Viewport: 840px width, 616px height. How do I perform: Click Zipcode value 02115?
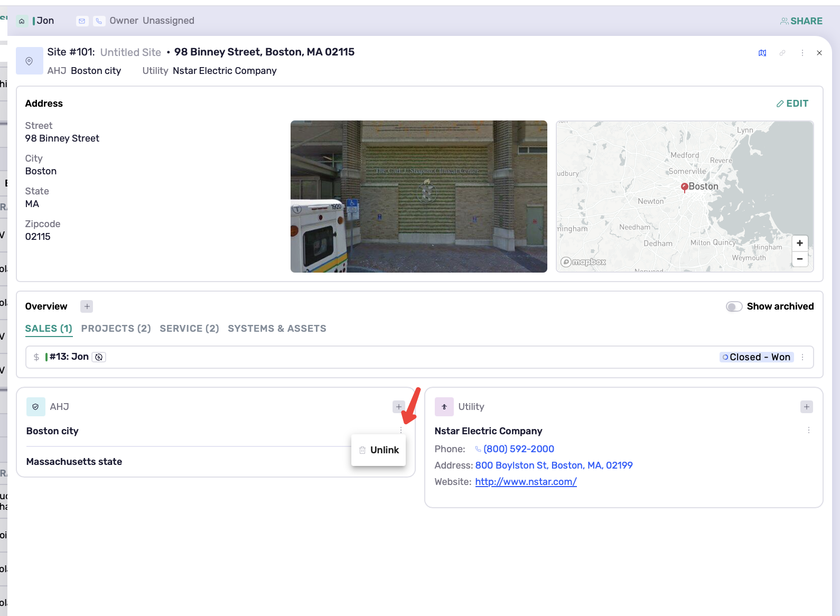click(x=38, y=237)
